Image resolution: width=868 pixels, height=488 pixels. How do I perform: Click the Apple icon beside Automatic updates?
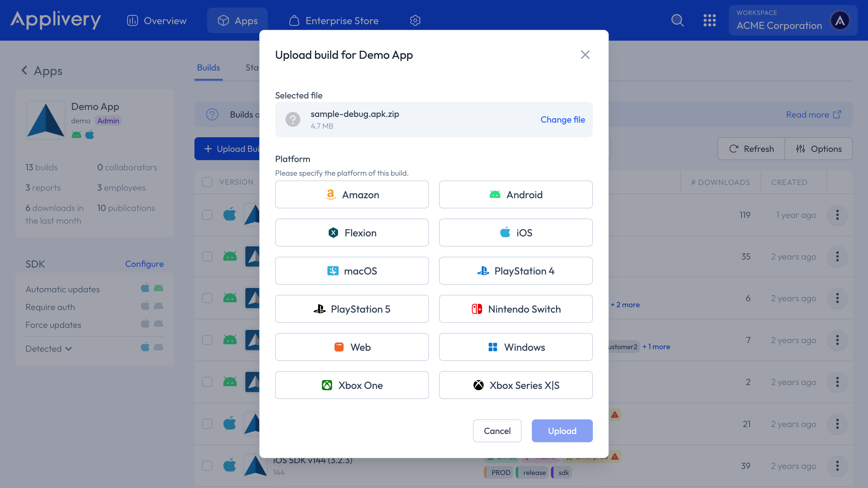click(x=145, y=288)
